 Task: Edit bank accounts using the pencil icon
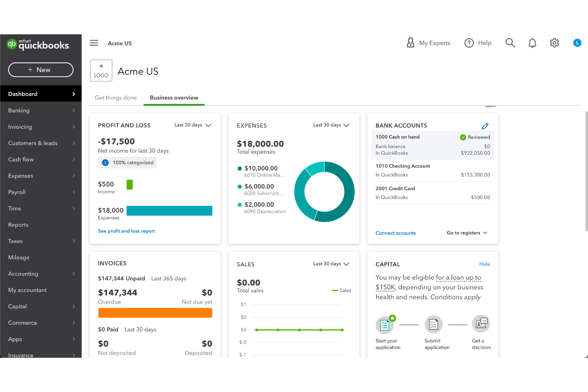pyautogui.click(x=485, y=126)
